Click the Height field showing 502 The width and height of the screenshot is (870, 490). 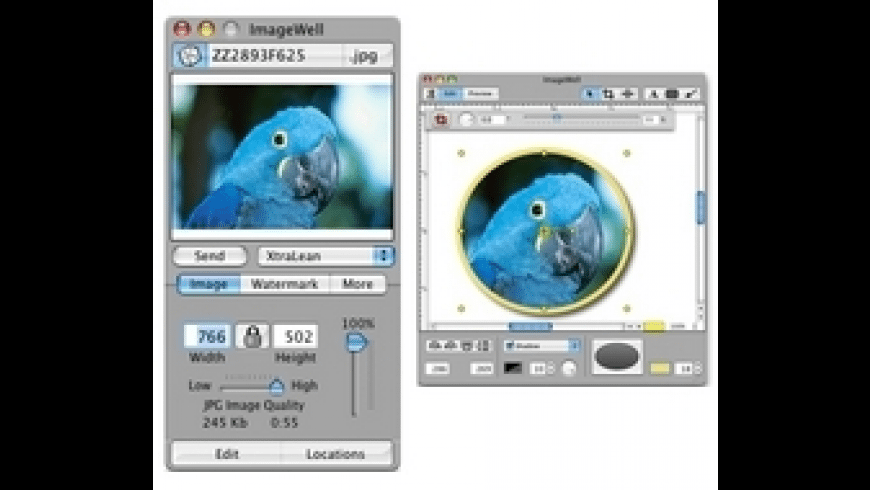[296, 336]
